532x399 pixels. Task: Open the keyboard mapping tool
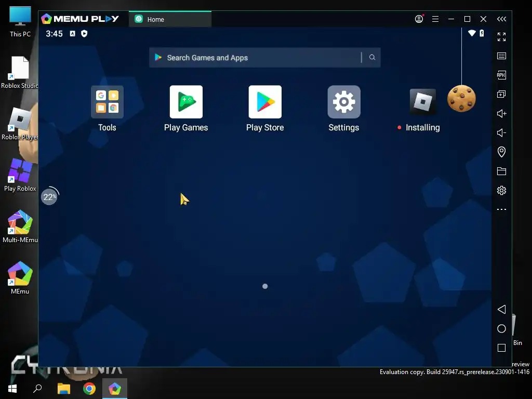click(501, 56)
